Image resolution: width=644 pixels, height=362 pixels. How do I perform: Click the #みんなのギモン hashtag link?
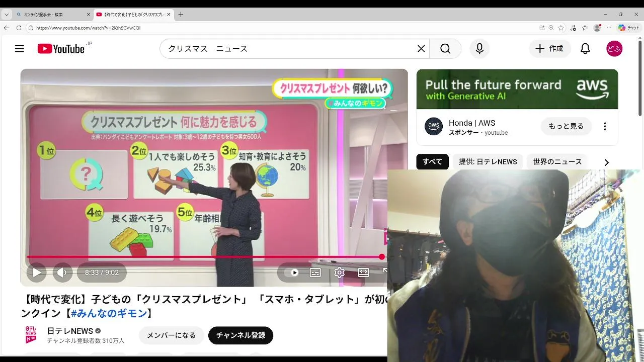click(109, 313)
